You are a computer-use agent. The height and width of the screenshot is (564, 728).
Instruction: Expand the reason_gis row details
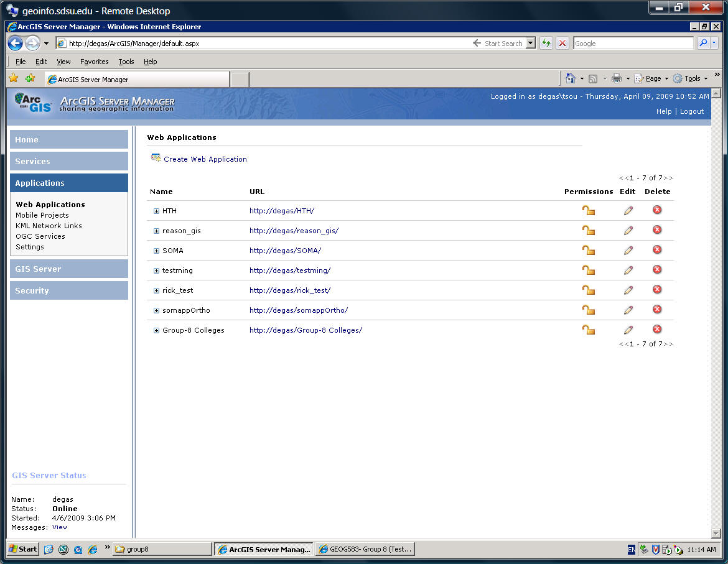click(156, 231)
